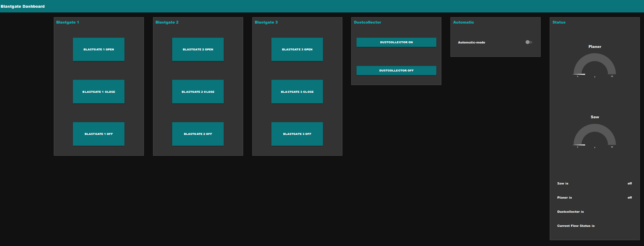
Task: Select the 'Planer is' status label
Action: (564, 198)
